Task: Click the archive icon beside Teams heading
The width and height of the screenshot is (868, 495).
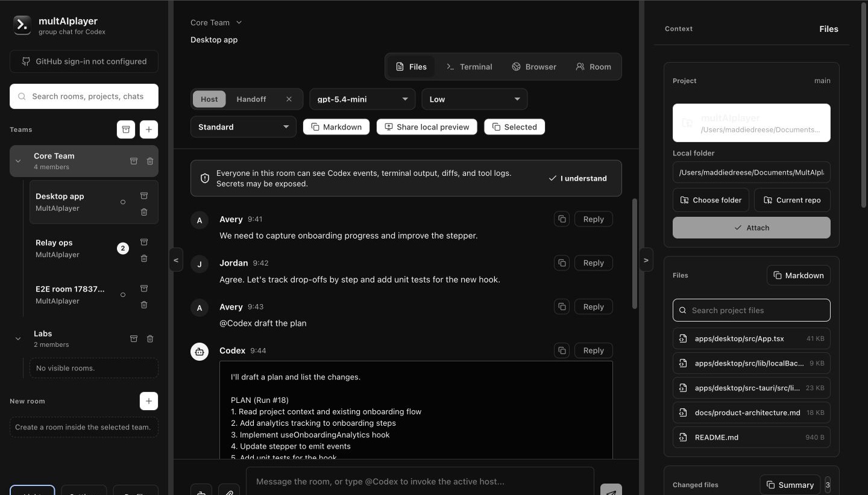Action: click(126, 129)
